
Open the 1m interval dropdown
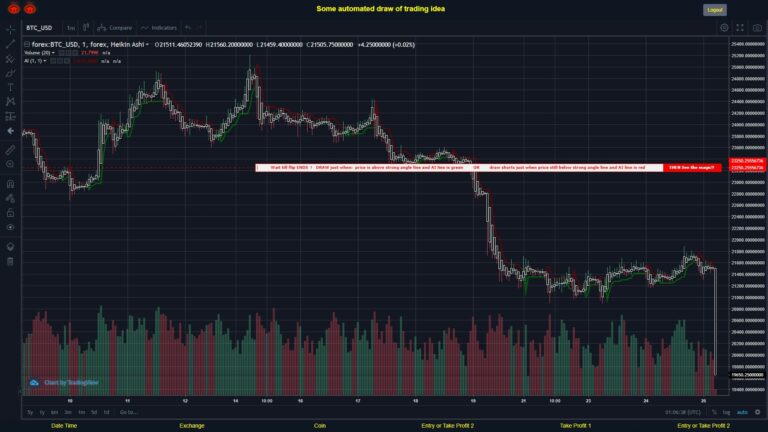[71, 28]
